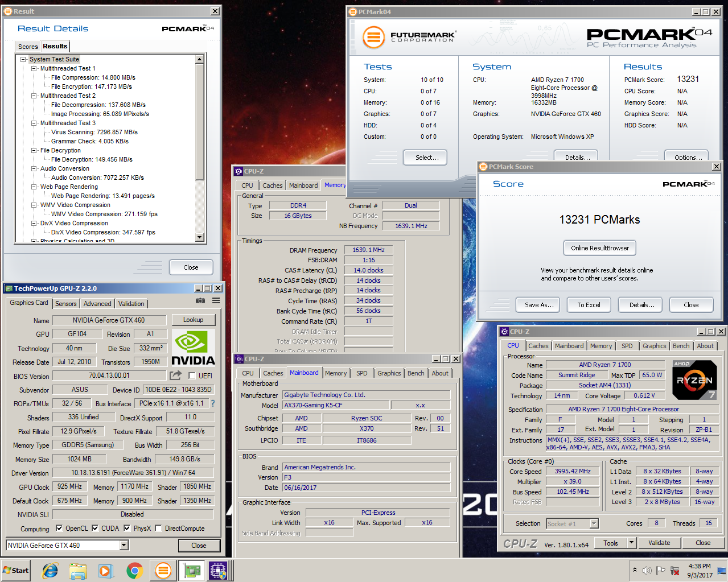Toggle the UEFI checkbox in GPU-Z
The height and width of the screenshot is (582, 728).
(x=192, y=375)
